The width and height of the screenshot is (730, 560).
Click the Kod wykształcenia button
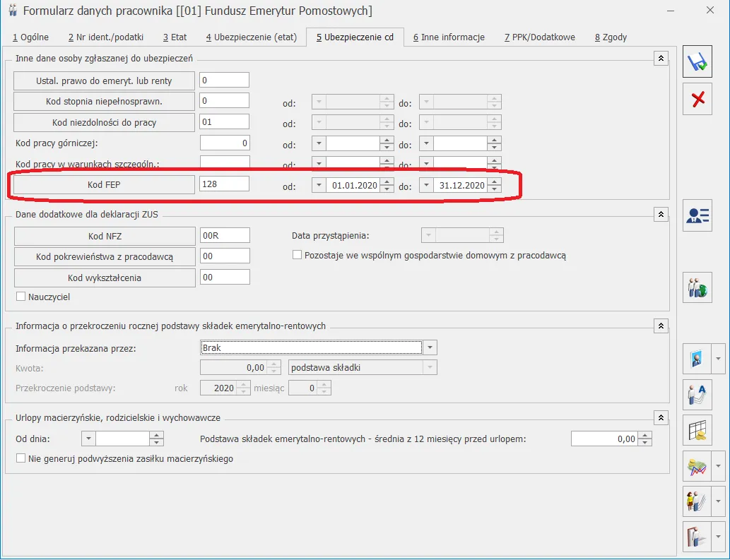coord(105,278)
